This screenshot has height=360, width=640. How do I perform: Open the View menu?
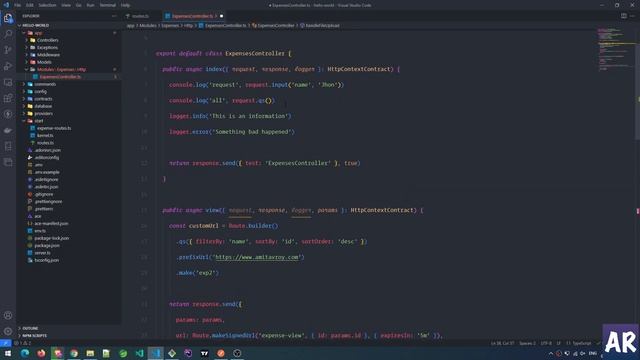tap(66, 5)
